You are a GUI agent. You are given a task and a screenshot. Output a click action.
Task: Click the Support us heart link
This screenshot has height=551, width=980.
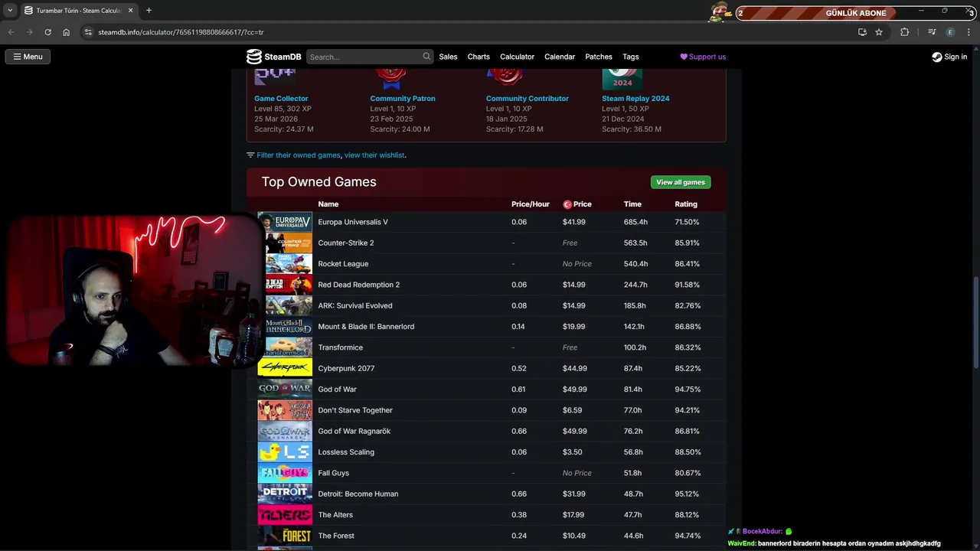703,57
